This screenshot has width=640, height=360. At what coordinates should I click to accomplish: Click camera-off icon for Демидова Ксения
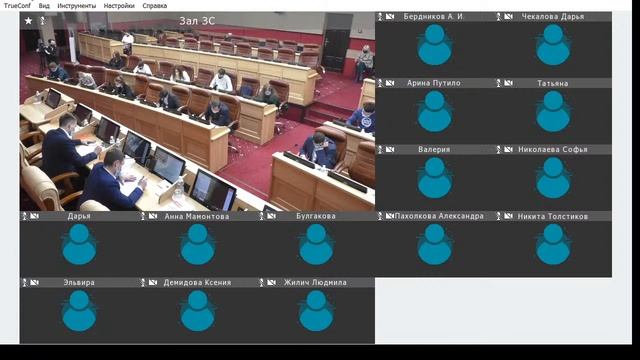coord(153,282)
